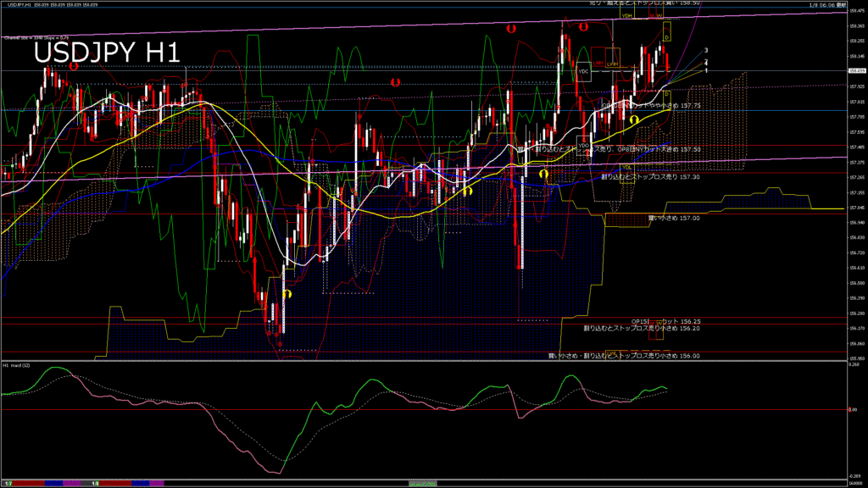The image size is (868, 488).
Task: Select the USDJPY,H1 price header text
Action: coord(53,4)
